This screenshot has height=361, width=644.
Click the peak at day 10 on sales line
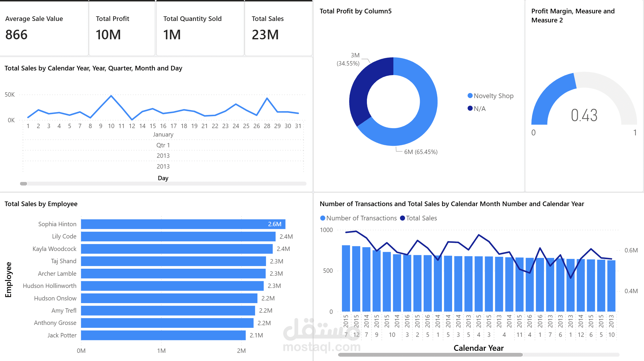pos(111,96)
